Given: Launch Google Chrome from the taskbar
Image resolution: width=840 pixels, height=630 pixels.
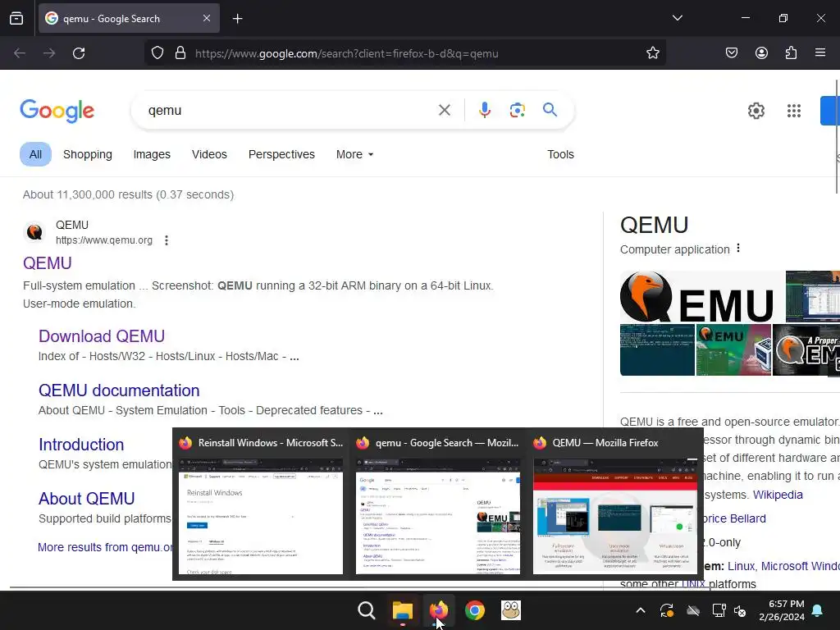Looking at the screenshot, I should click(x=475, y=610).
